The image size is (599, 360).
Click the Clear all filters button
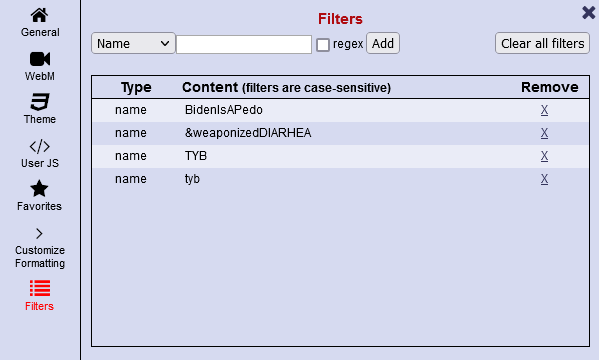[542, 43]
